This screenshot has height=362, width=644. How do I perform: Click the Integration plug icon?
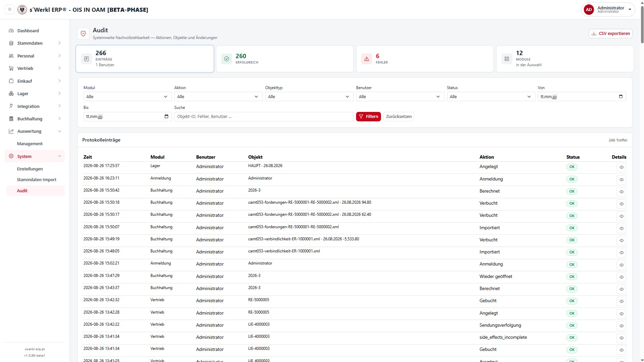pyautogui.click(x=11, y=106)
